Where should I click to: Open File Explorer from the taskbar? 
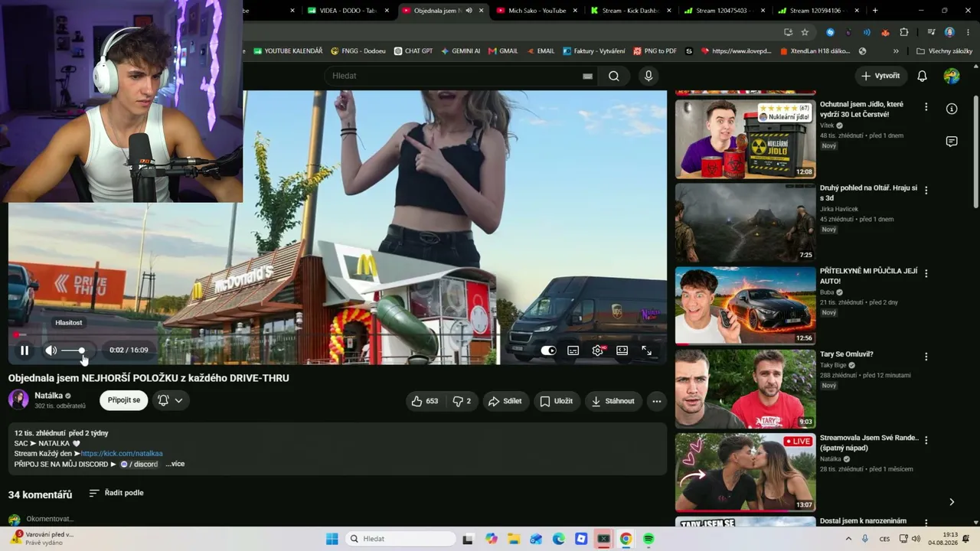coord(514,539)
